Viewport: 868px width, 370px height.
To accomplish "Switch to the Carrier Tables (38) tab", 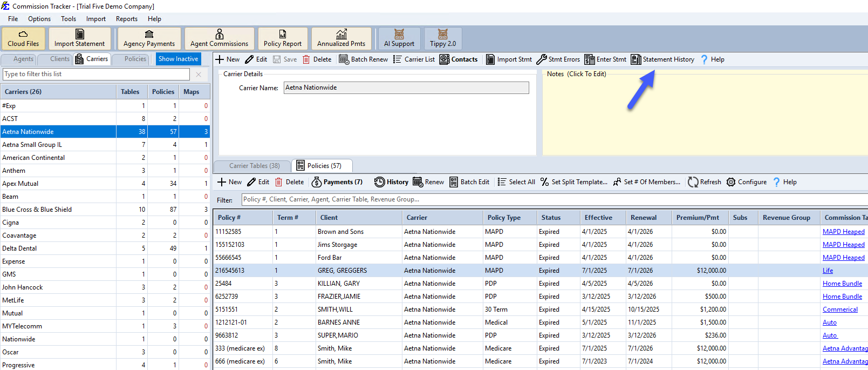I will coord(252,166).
